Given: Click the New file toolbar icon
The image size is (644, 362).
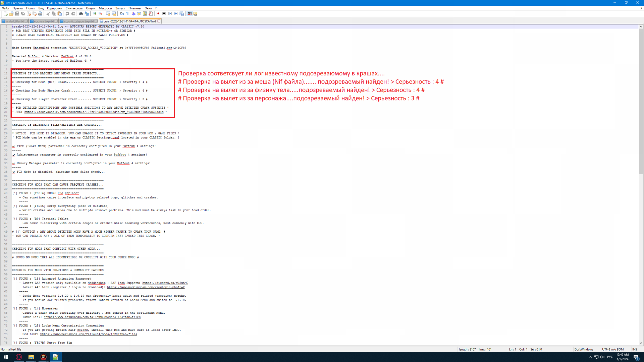Looking at the screenshot, I should [6, 14].
